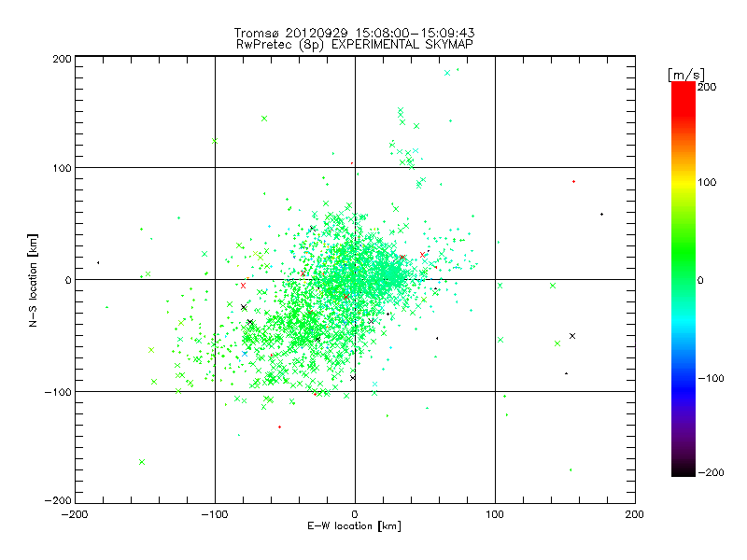Click the cyan X marker near 65 km east, 185 km north
747x560 pixels.
pyautogui.click(x=447, y=73)
